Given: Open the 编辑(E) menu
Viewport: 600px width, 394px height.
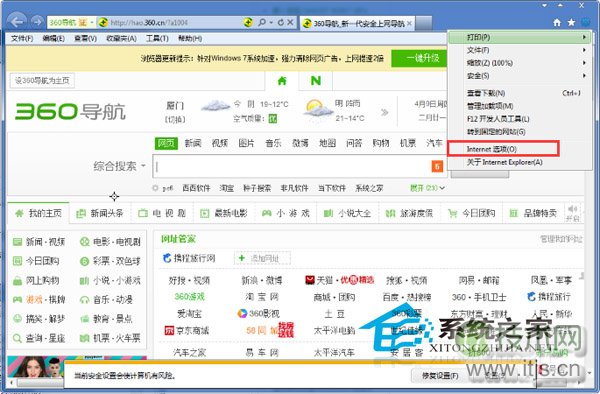Looking at the screenshot, I should (x=54, y=39).
